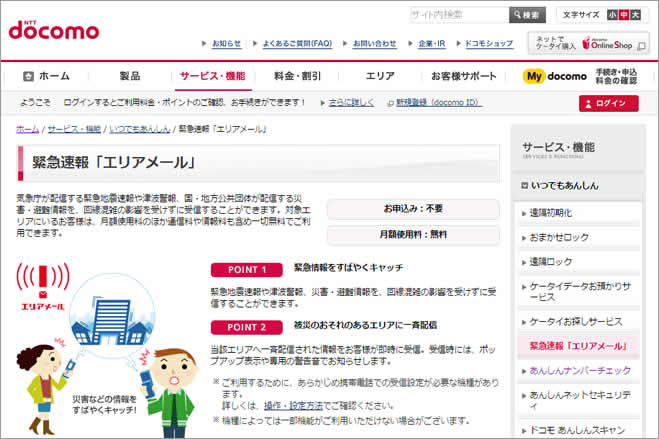Collapse the いつでもあんしん sidebar section
The height and width of the screenshot is (439, 659).
click(x=560, y=186)
